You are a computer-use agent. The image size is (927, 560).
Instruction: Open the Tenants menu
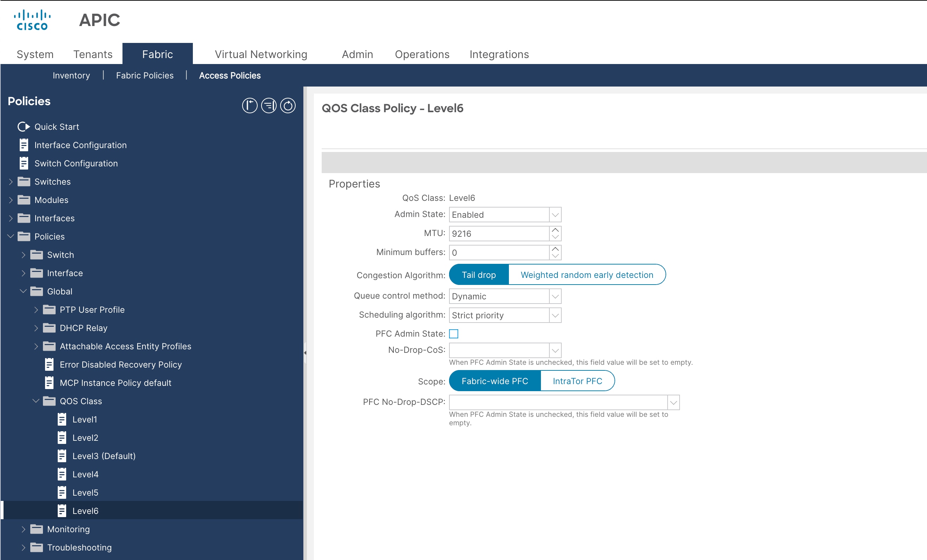[93, 54]
